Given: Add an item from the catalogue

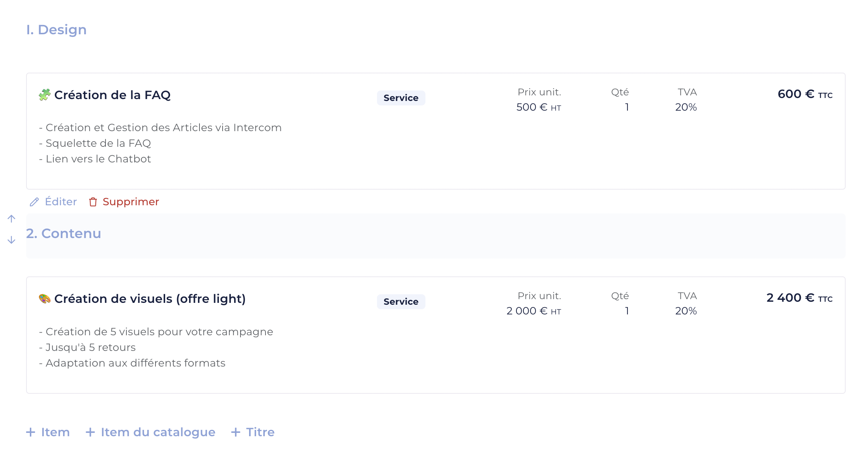Looking at the screenshot, I should [x=151, y=432].
